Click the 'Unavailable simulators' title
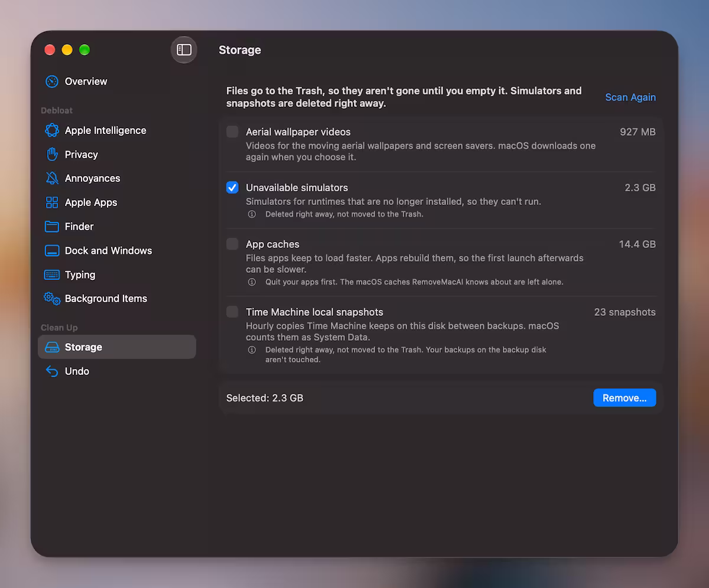The image size is (709, 588). 297,188
